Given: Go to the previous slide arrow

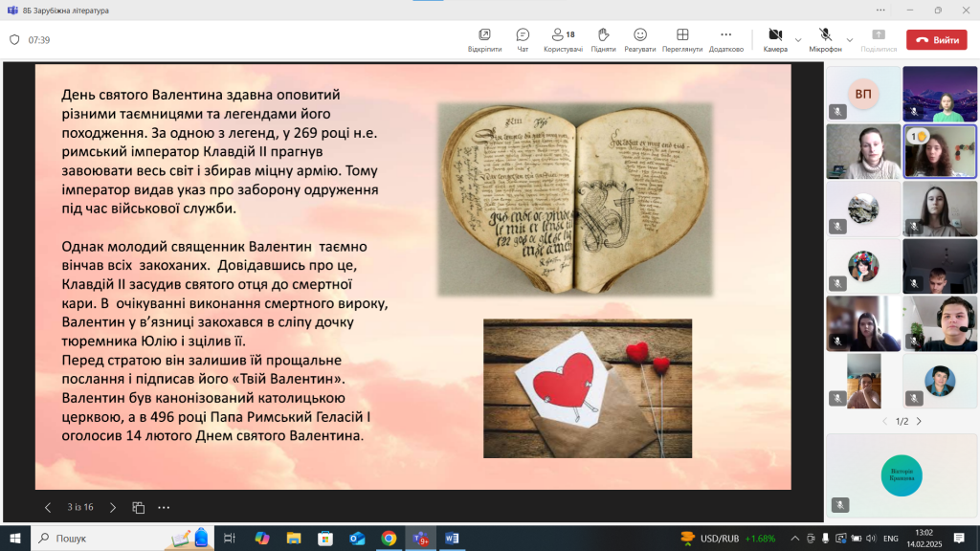Looking at the screenshot, I should click(x=48, y=507).
